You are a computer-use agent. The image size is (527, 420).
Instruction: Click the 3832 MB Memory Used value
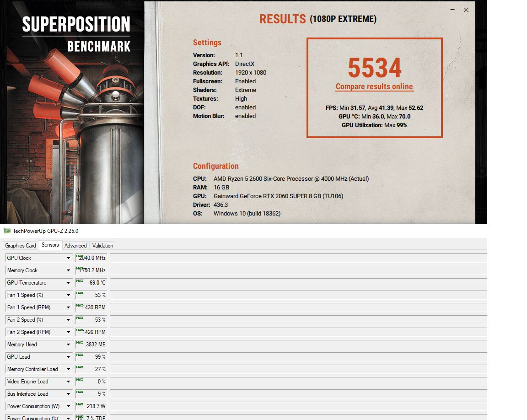tap(91, 345)
